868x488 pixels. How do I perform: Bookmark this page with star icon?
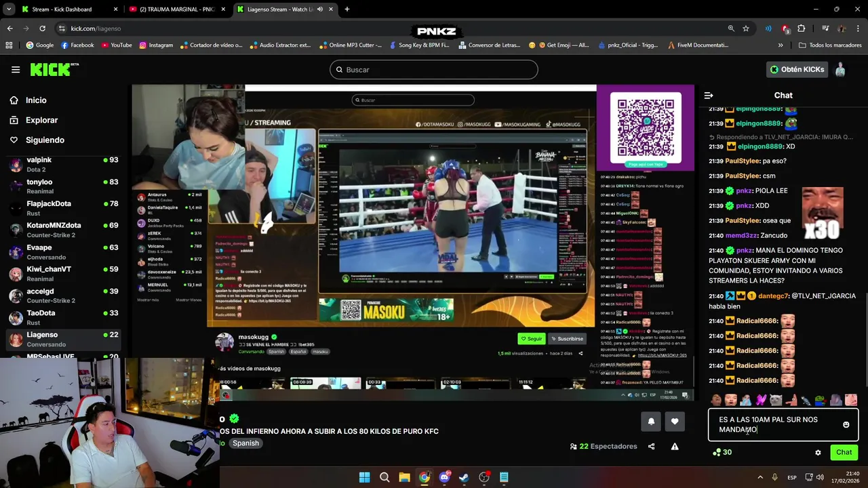click(746, 28)
